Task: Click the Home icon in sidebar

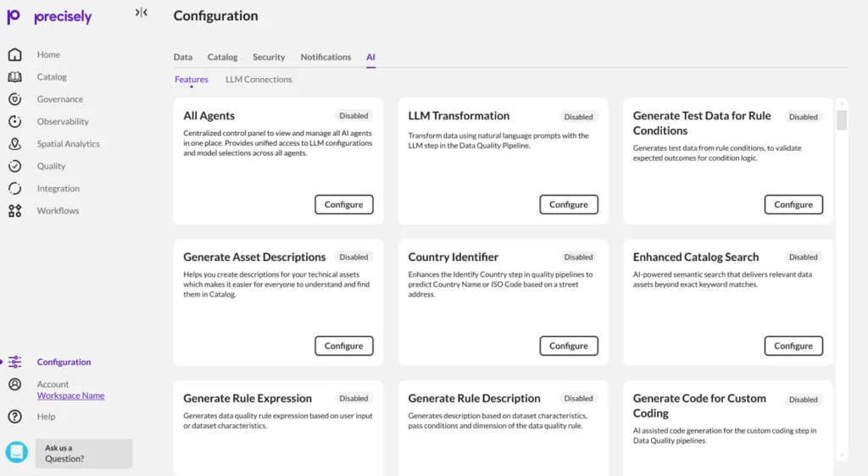Action: point(14,55)
